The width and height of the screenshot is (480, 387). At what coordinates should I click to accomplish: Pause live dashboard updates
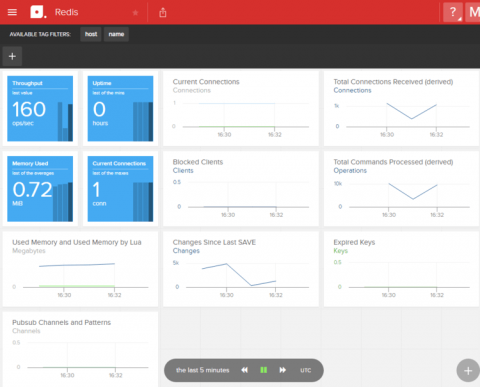click(264, 370)
